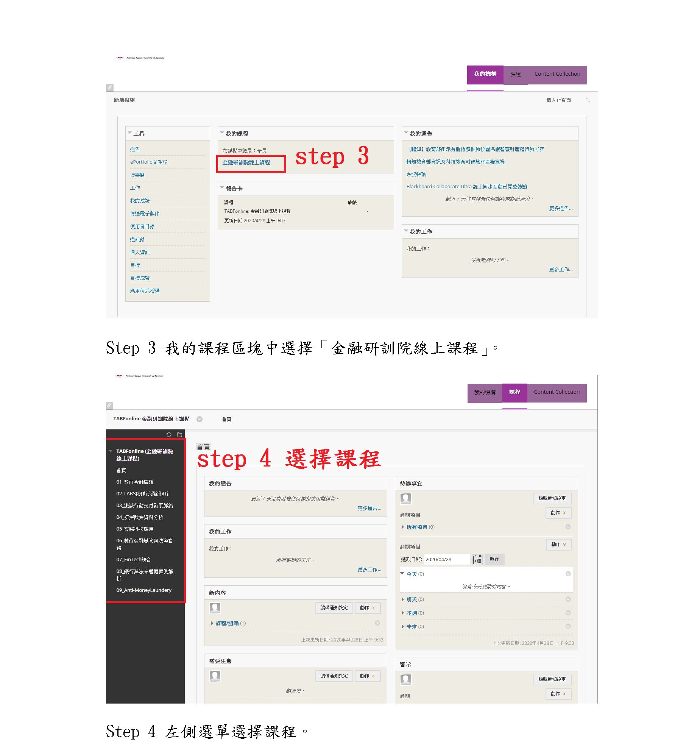Click the 選取日期 field showing 2020/04/28

[x=446, y=559]
